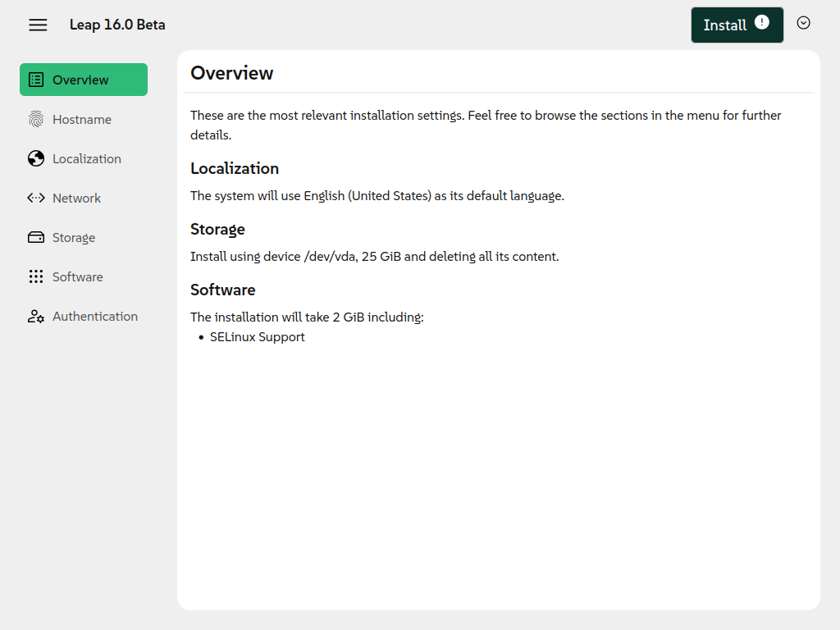The image size is (840, 630).
Task: Click the Network arrows icon
Action: [x=36, y=199]
